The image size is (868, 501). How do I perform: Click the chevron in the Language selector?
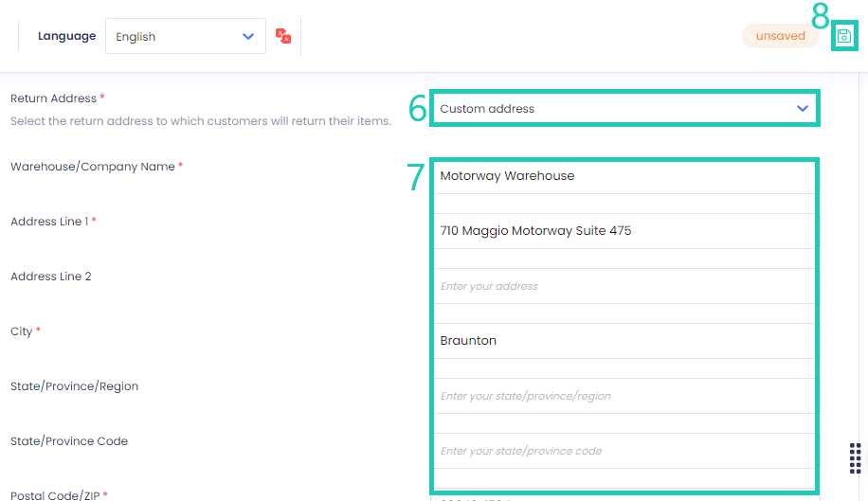pos(248,37)
